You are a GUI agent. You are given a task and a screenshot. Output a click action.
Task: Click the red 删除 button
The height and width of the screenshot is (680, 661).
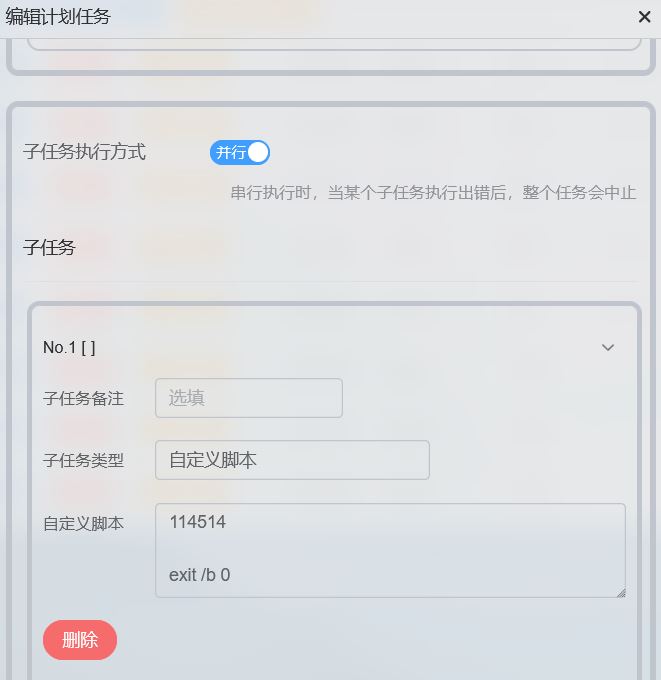pyautogui.click(x=80, y=640)
